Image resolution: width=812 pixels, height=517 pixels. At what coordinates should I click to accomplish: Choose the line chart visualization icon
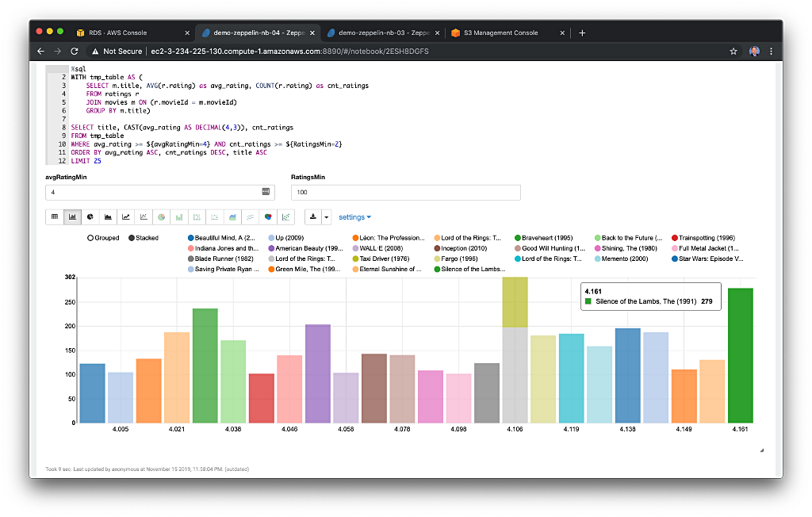click(126, 217)
